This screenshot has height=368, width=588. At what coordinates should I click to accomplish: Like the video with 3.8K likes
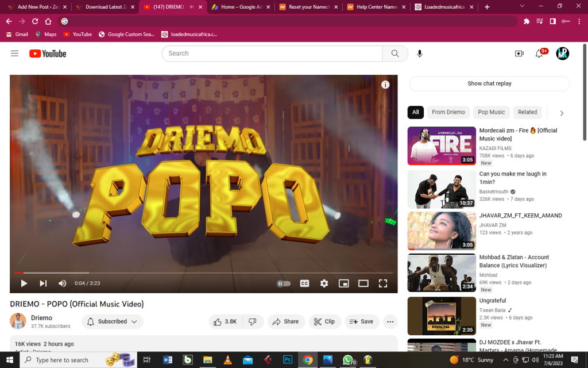click(x=225, y=321)
